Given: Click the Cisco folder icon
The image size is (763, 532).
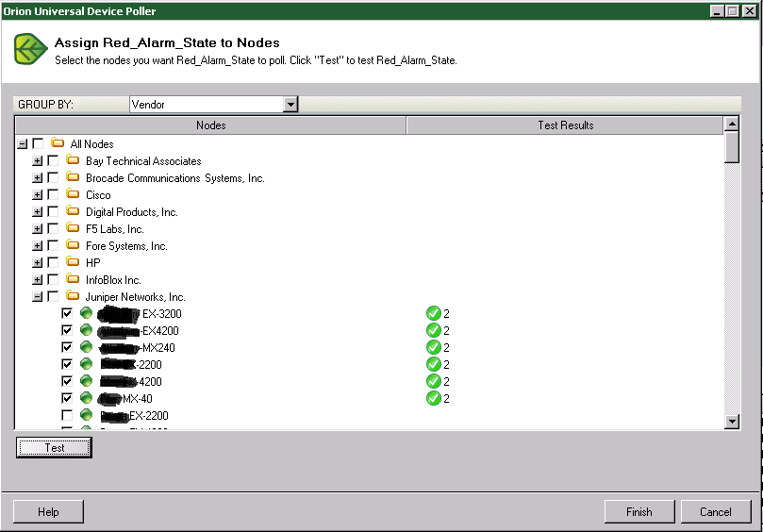Looking at the screenshot, I should click(73, 194).
